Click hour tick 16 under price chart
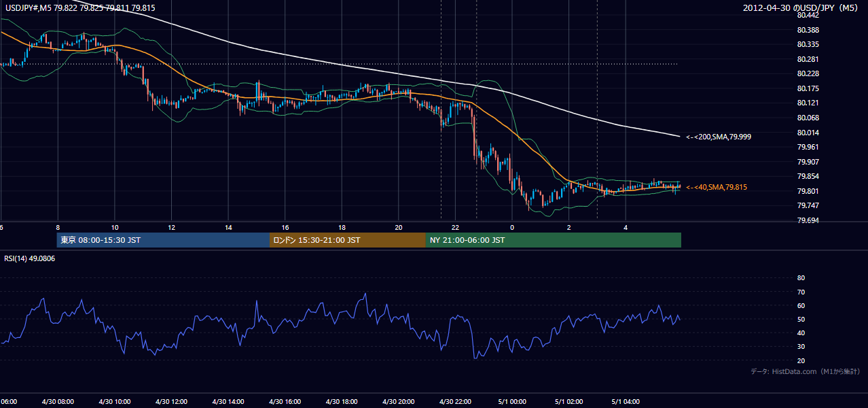The image size is (868, 408). [285, 228]
